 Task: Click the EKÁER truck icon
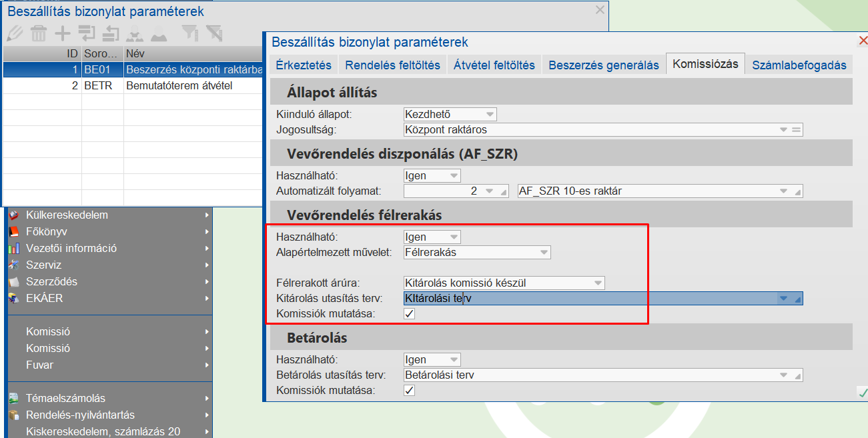[14, 299]
